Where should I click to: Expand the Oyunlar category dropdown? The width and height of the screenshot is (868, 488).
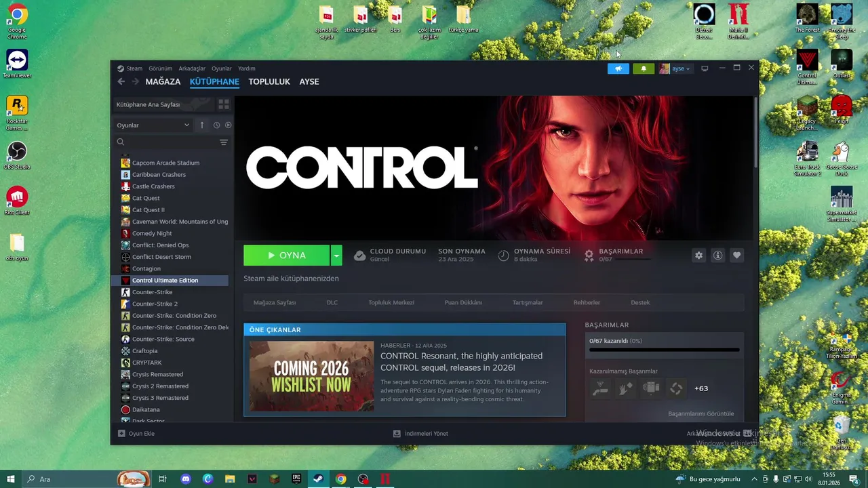click(x=153, y=125)
